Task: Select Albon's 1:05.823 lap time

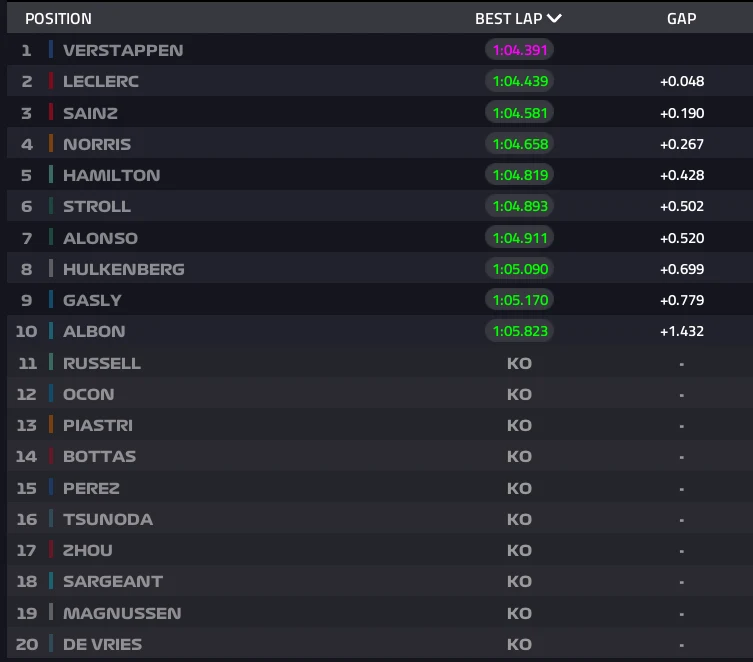Action: (519, 331)
